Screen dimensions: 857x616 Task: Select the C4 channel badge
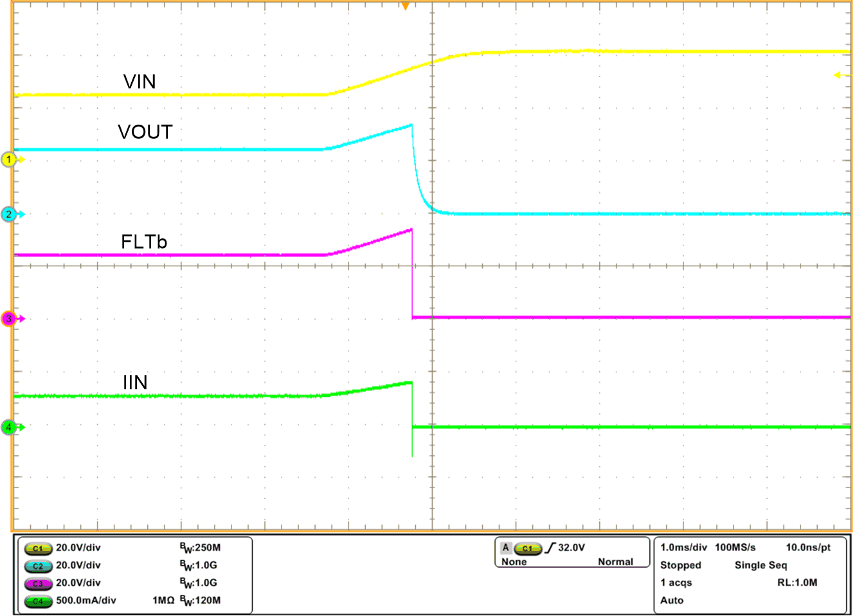coord(37,601)
